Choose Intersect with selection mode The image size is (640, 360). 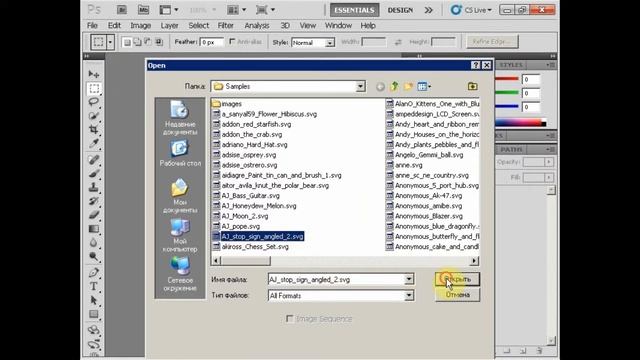tap(158, 42)
